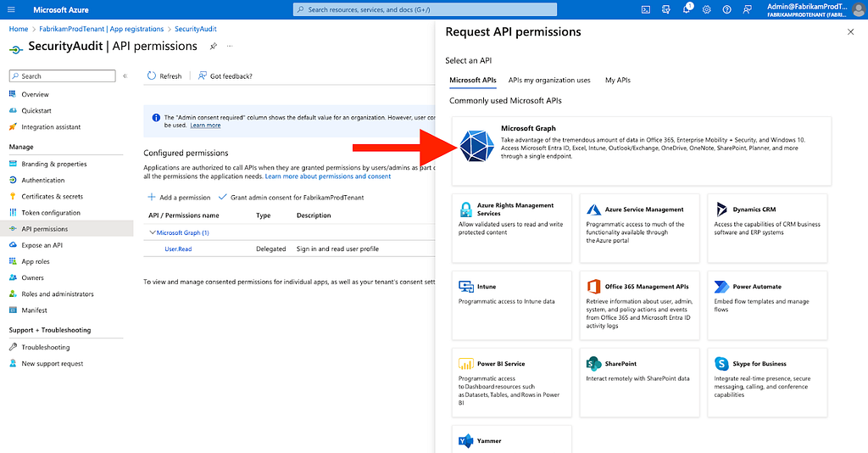Open FabrikamProdTenant App registrations breadcrumb
The width and height of the screenshot is (868, 453).
click(102, 29)
